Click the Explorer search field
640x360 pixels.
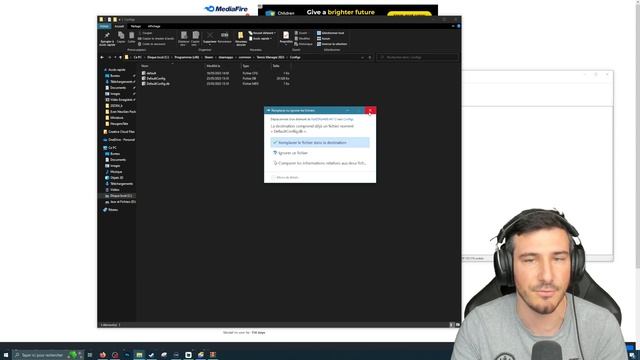417,58
